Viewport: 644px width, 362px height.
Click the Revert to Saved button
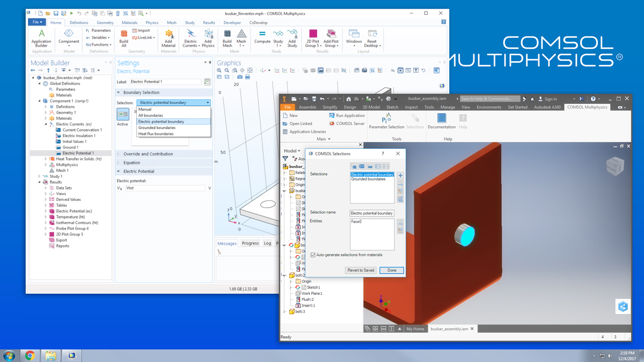pos(361,270)
